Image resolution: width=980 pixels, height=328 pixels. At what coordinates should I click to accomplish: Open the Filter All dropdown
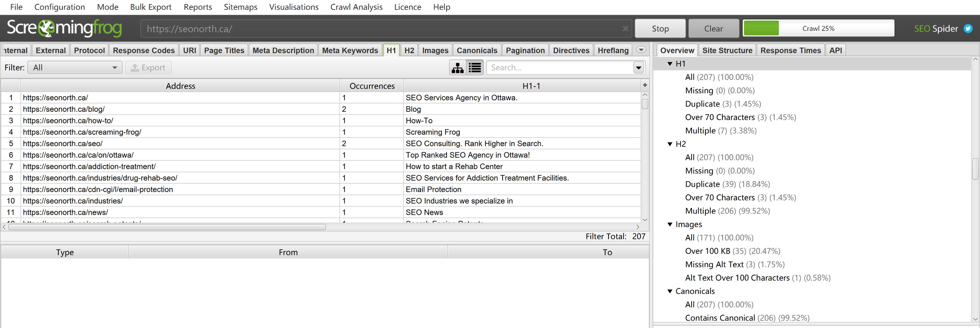point(75,68)
